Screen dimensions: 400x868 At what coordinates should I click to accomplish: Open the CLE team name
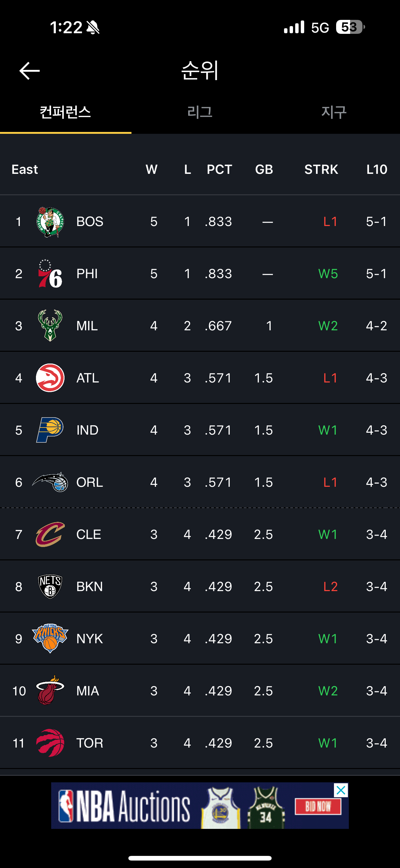tap(89, 534)
